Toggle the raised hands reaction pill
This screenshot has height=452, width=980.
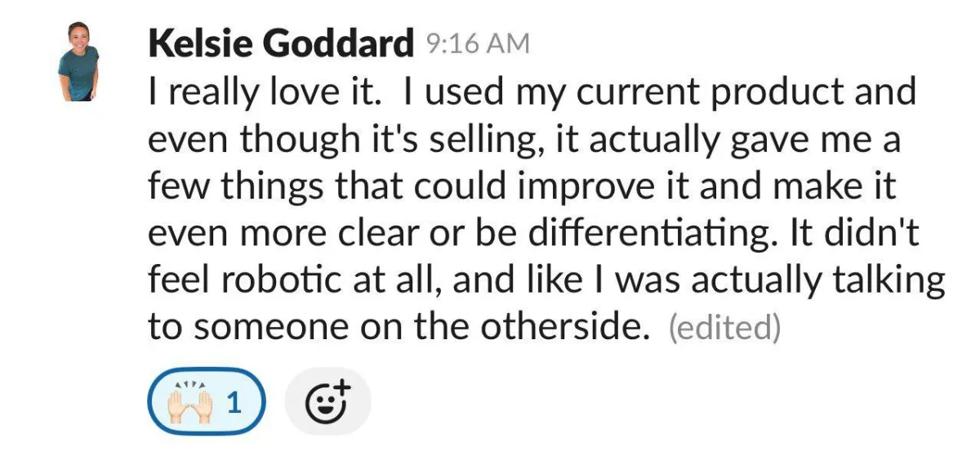tap(207, 402)
